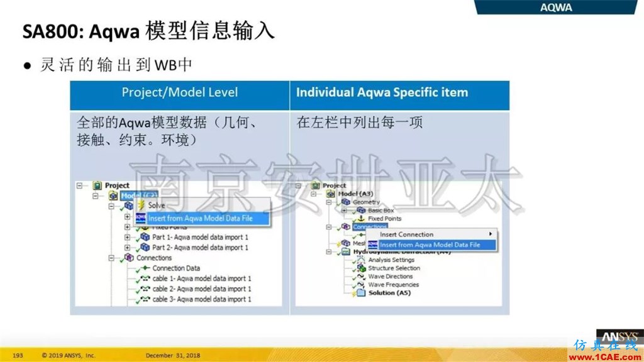Click the Connections icon in the right tree
Screen dimensions: 644x362
(346, 226)
